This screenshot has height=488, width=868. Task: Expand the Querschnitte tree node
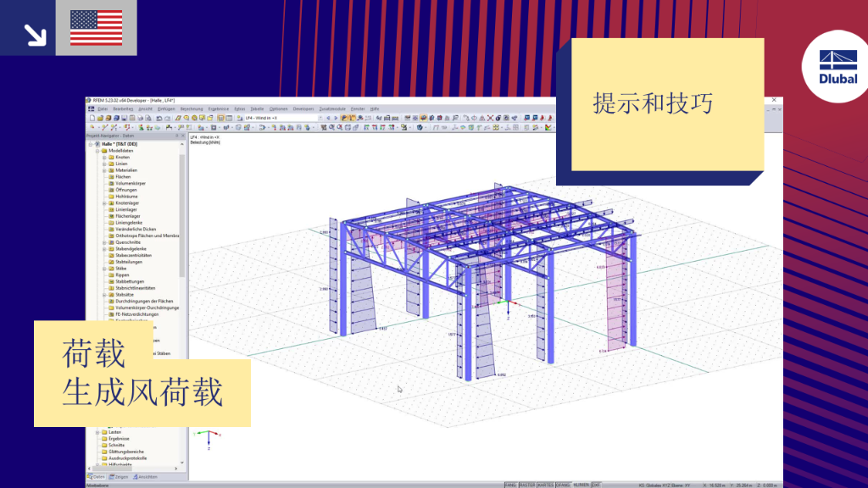(104, 242)
